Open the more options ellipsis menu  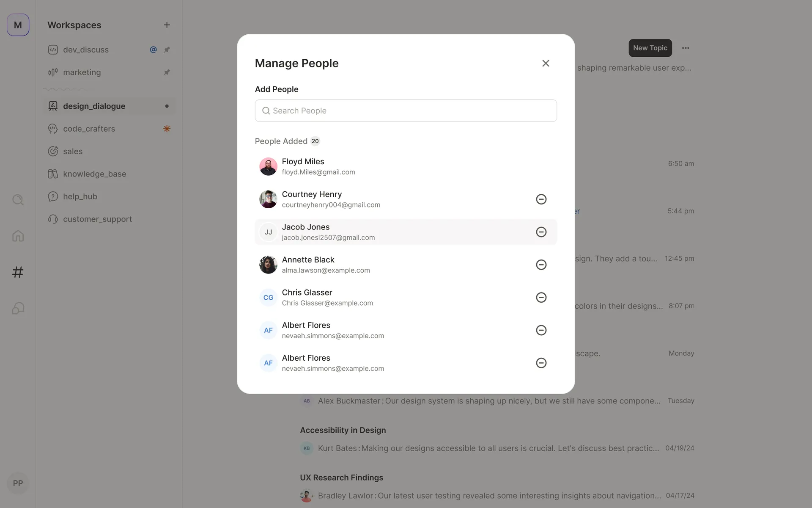[x=686, y=48]
